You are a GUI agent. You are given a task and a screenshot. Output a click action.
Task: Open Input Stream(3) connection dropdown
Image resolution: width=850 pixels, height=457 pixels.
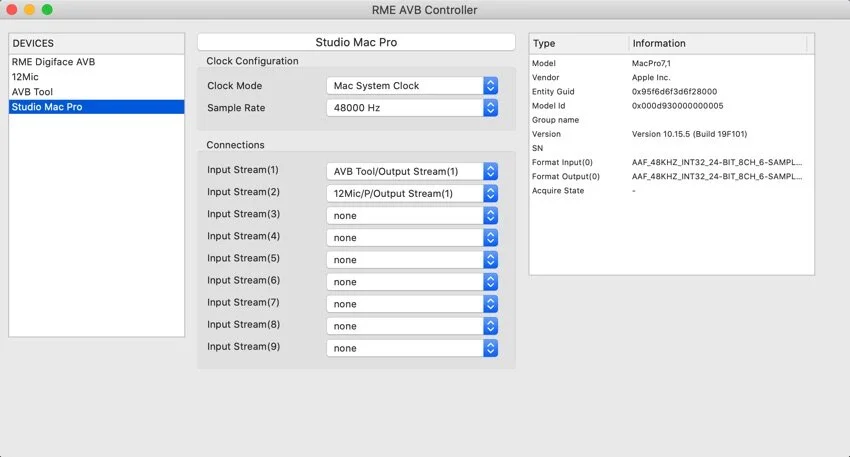(x=412, y=216)
